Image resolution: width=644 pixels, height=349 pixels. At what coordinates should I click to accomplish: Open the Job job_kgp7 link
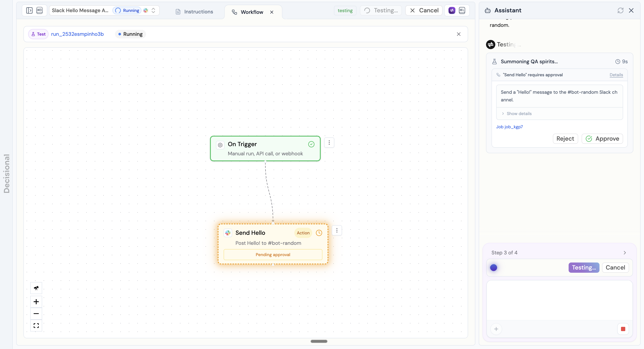point(510,127)
